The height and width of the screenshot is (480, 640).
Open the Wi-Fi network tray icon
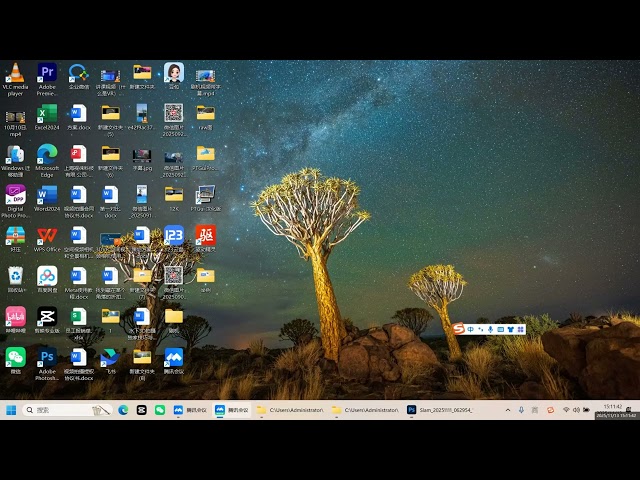tap(566, 410)
